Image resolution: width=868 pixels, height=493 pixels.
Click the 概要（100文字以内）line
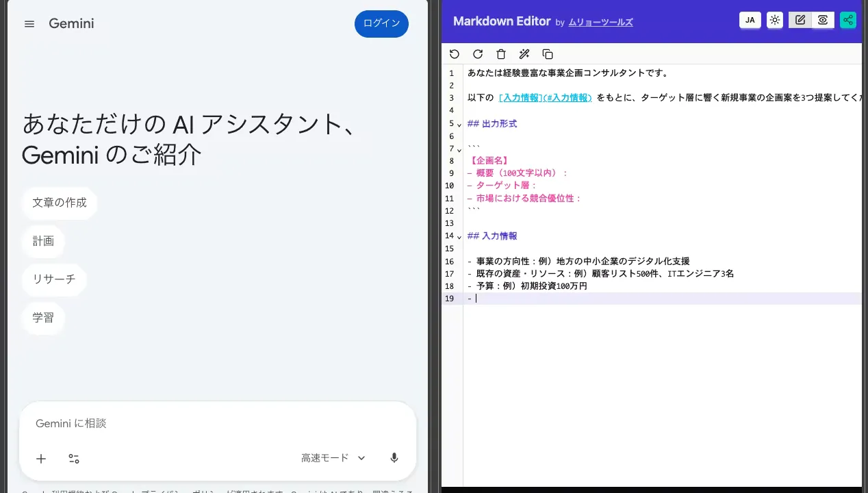pyautogui.click(x=518, y=173)
